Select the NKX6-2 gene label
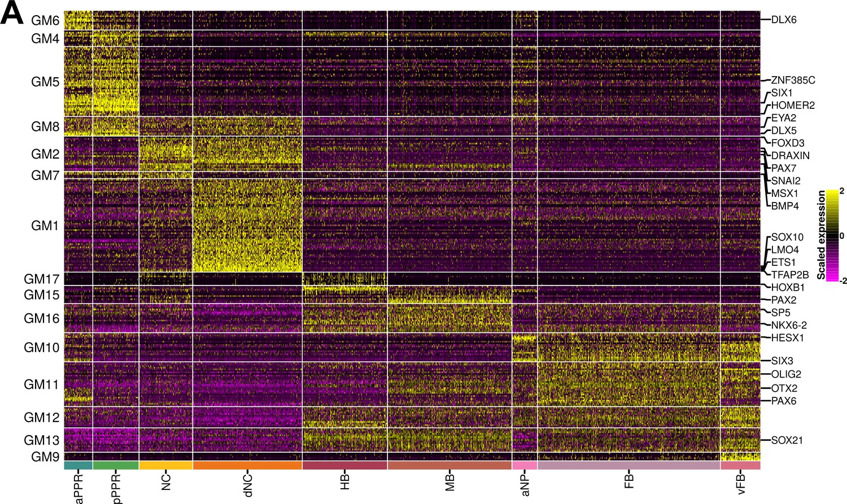The height and width of the screenshot is (504, 847). click(789, 326)
